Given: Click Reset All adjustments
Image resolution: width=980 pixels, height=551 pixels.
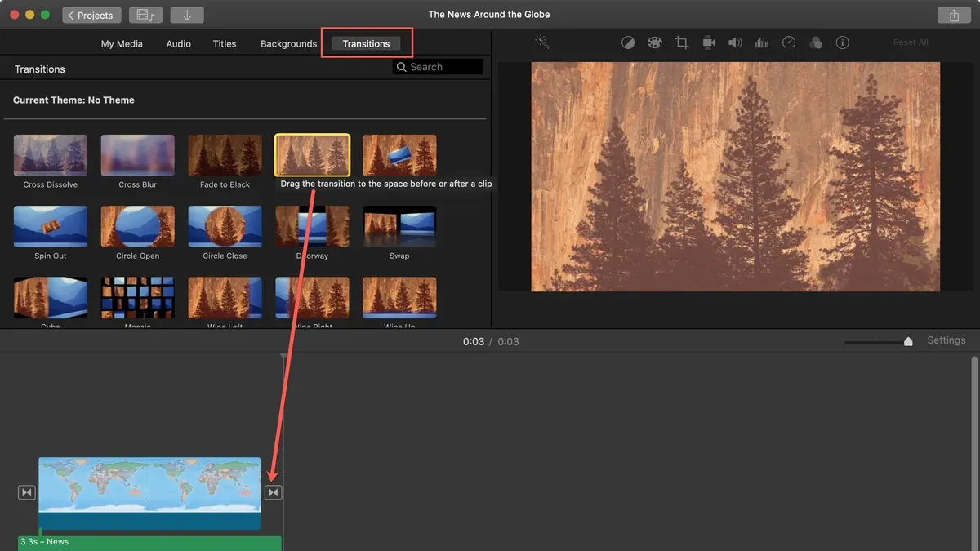Looking at the screenshot, I should point(911,42).
